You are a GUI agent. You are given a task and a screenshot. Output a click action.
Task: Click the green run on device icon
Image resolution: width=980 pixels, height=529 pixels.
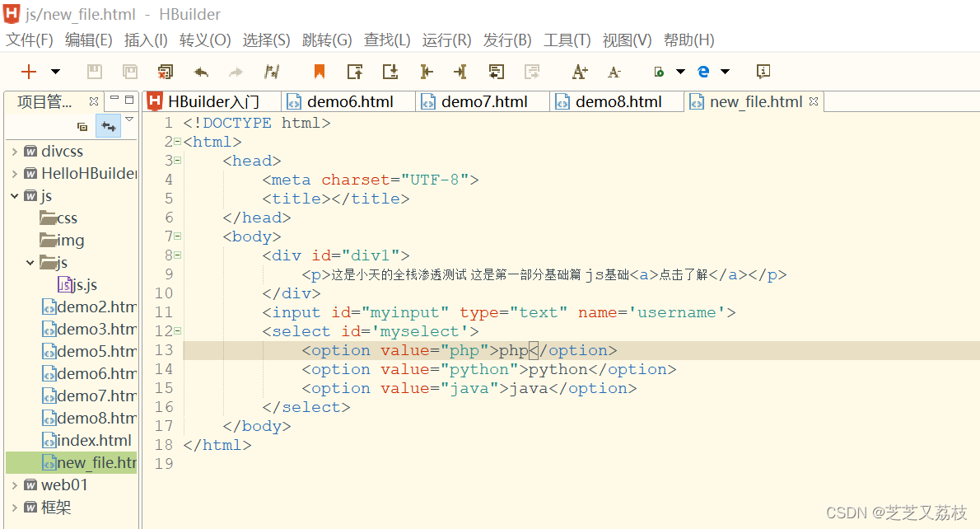pos(659,72)
